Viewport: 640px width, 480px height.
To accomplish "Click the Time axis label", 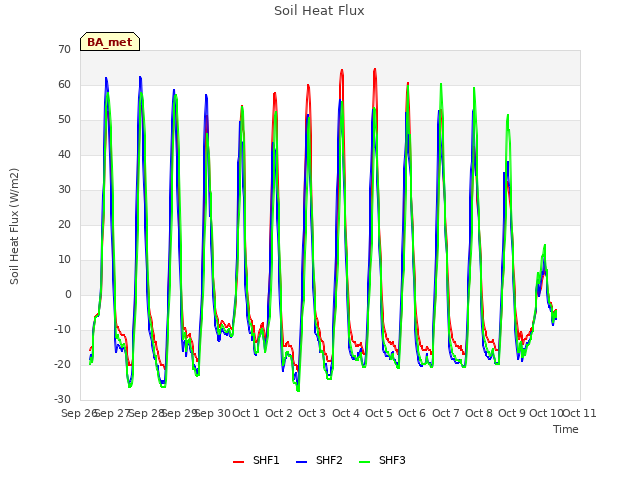I will pos(566,429).
